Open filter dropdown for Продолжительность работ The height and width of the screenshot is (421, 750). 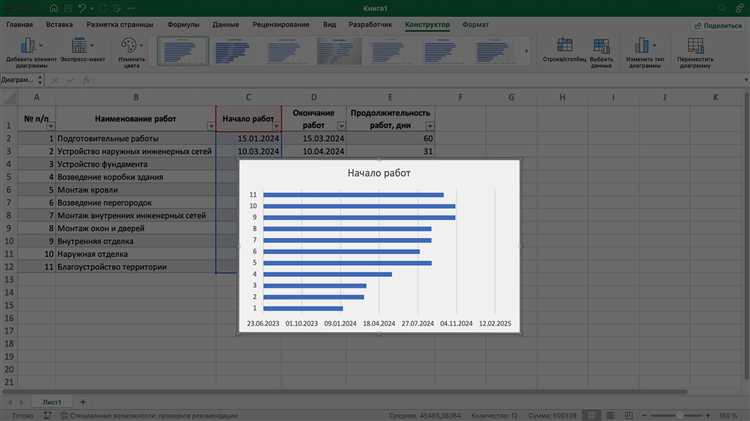[430, 126]
